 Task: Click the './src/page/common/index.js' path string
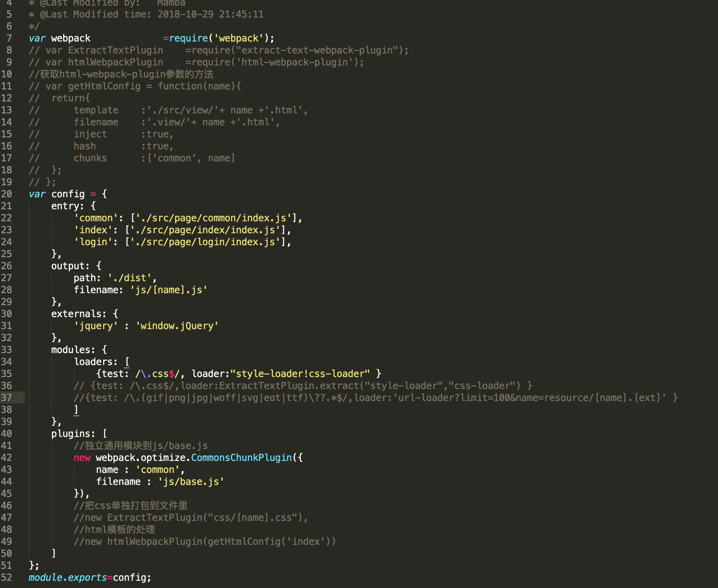click(x=214, y=218)
